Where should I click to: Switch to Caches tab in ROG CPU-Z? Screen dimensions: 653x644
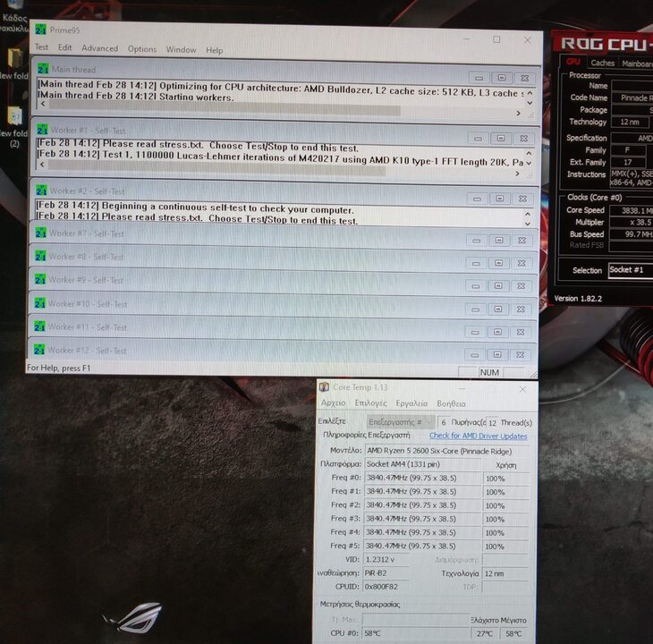pyautogui.click(x=602, y=63)
